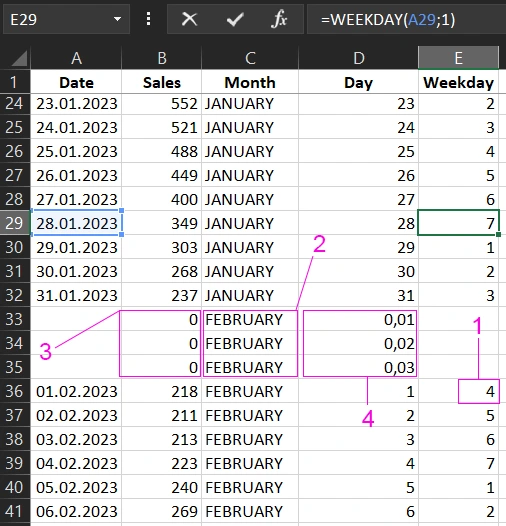Cancel the formula entry with the X icon
This screenshot has width=506, height=526.
(x=189, y=19)
